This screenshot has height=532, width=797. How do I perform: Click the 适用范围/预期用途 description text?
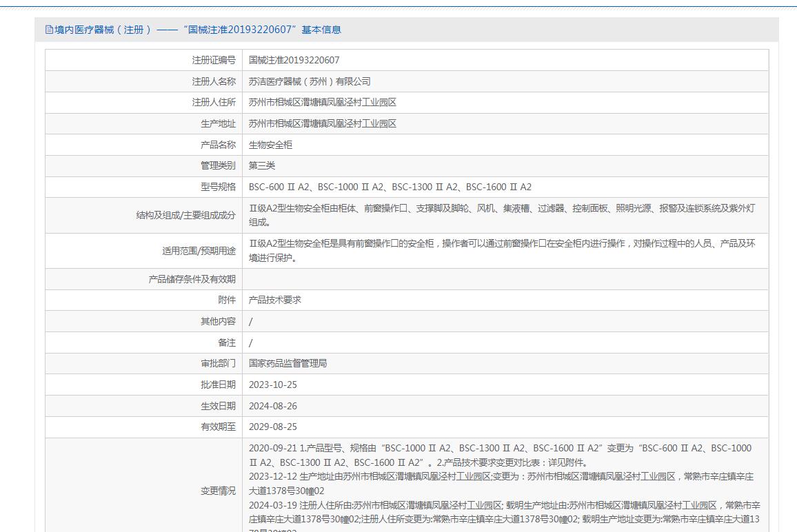[x=501, y=250]
